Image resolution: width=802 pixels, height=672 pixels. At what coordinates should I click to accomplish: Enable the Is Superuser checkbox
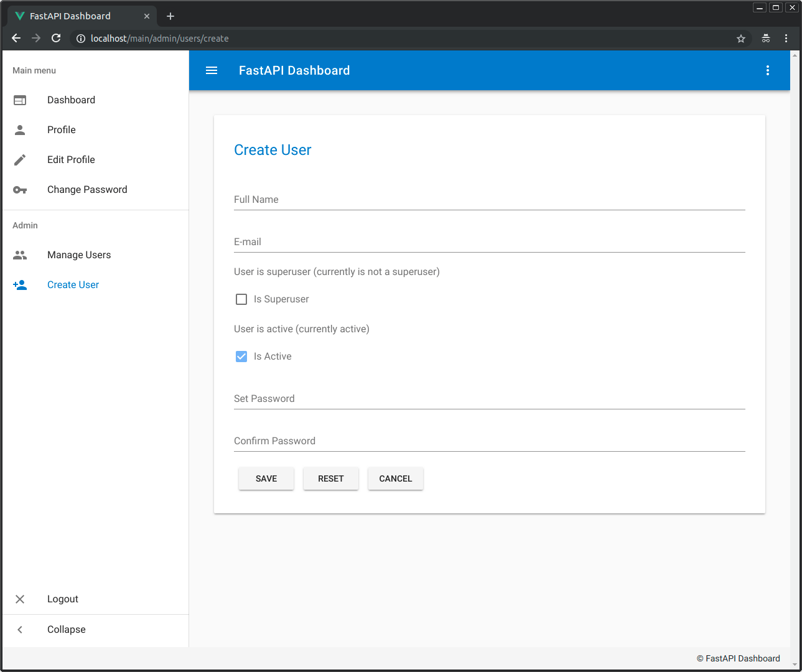coord(241,299)
